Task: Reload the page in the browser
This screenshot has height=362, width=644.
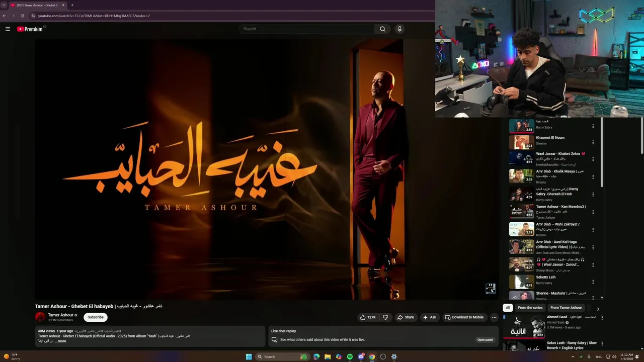Action: click(x=22, y=16)
